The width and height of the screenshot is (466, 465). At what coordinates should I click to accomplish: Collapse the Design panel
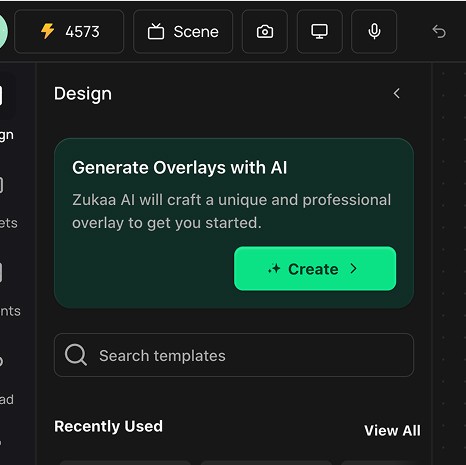[396, 93]
